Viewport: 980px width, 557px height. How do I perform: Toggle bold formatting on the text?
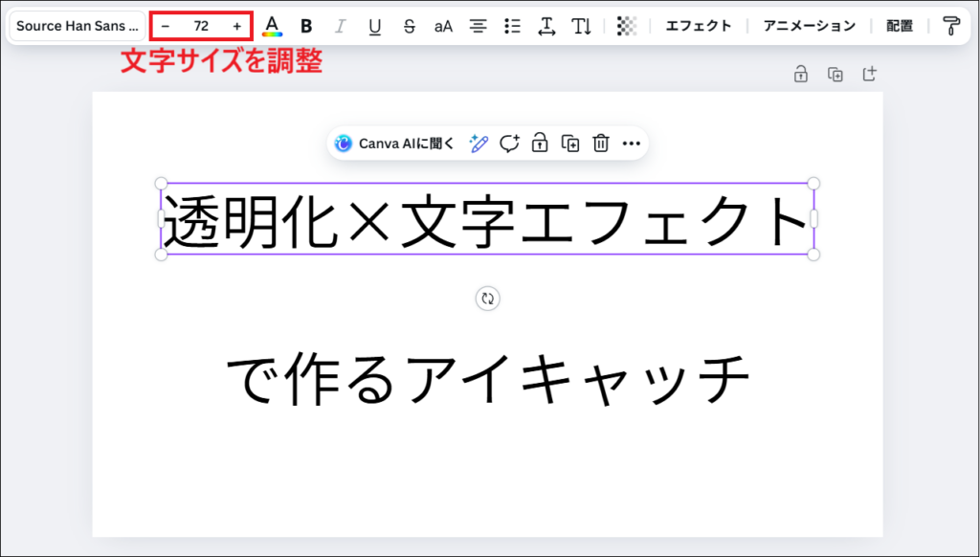pyautogui.click(x=305, y=26)
